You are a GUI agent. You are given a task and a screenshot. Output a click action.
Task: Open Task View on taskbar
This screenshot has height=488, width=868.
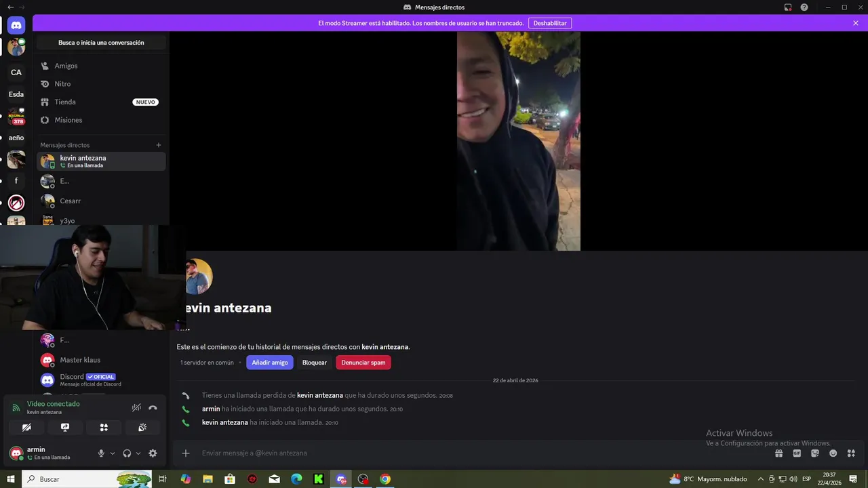[163, 479]
